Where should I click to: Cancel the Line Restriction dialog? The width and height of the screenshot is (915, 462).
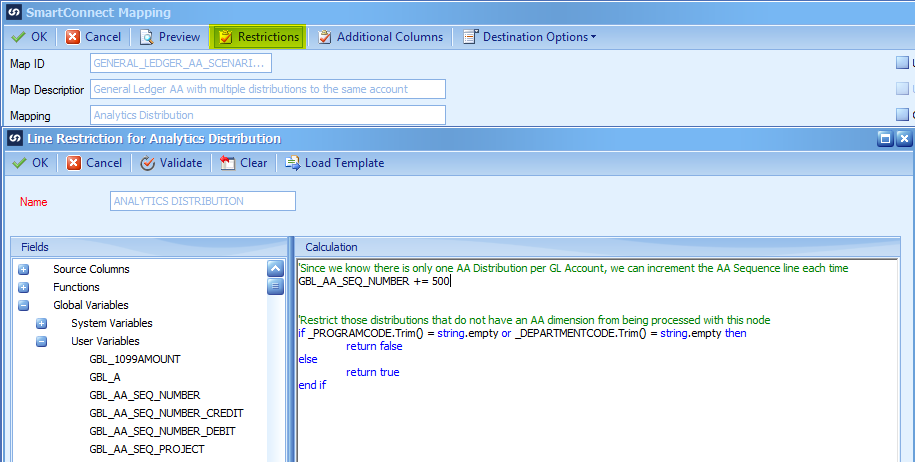[x=95, y=163]
